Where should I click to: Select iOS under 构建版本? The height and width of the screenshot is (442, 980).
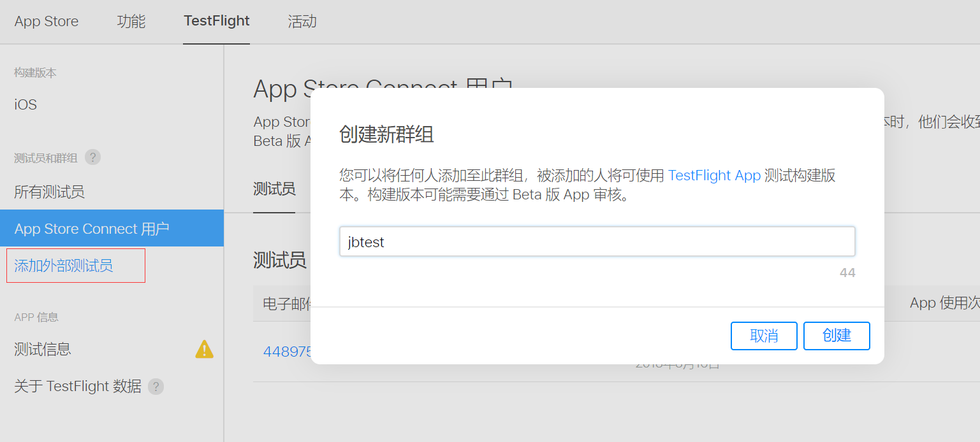(26, 104)
